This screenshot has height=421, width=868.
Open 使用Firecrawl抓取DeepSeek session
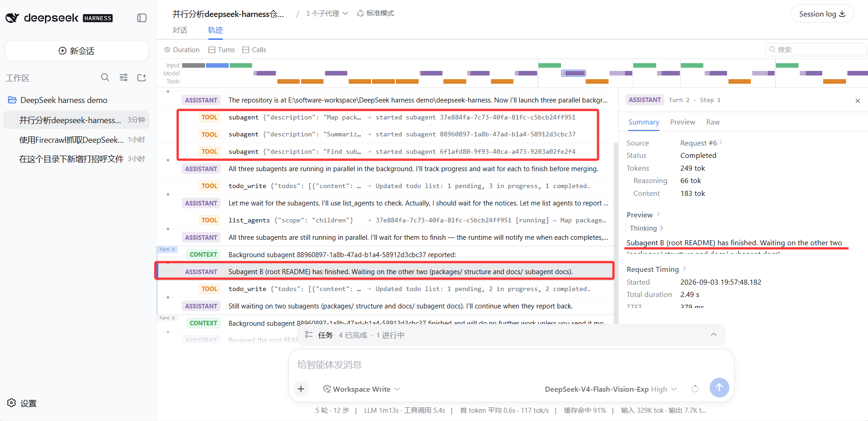tap(76, 140)
